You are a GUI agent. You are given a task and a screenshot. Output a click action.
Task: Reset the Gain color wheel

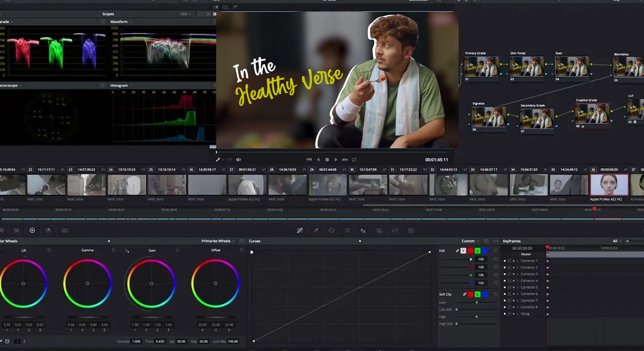point(178,250)
